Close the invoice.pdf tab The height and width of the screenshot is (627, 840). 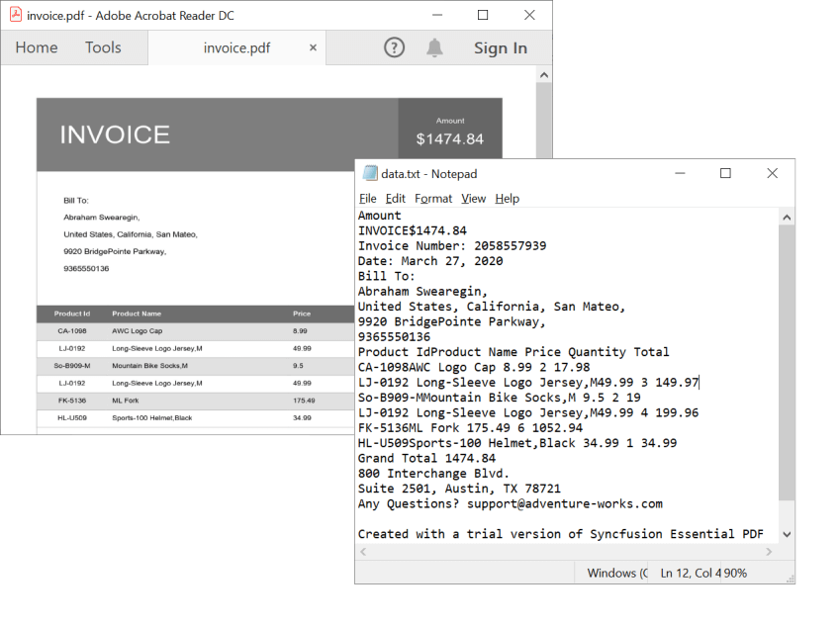click(x=313, y=47)
